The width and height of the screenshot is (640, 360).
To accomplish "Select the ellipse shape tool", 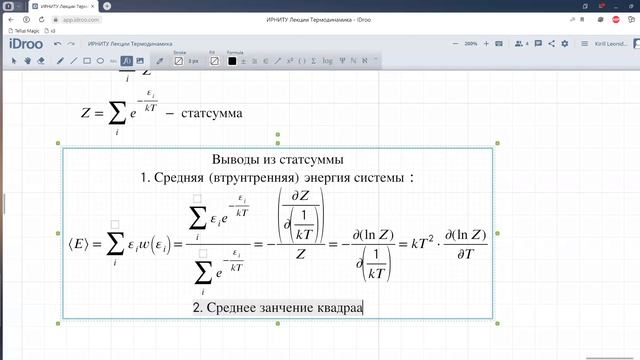I will [100, 61].
